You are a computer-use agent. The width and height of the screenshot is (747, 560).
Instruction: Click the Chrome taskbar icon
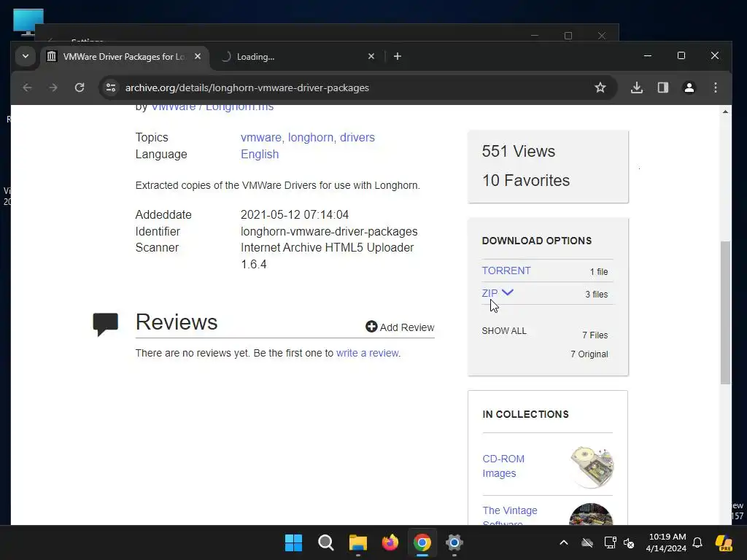point(422,542)
